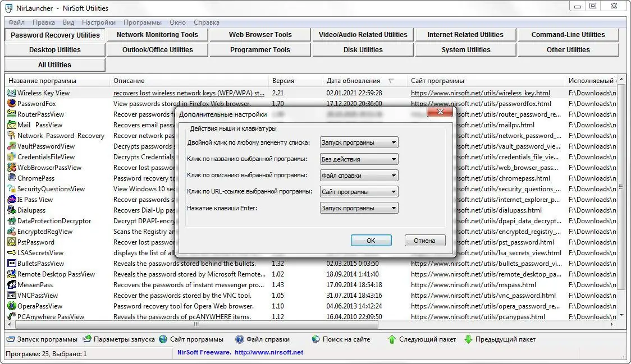
Task: Confirm settings with the OK button
Action: 371,240
